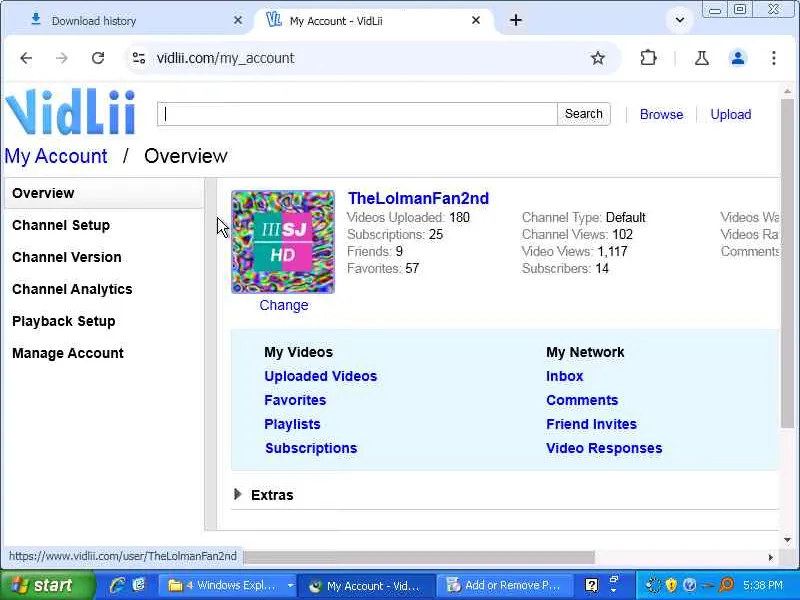Viewport: 800px width, 600px height.
Task: Click Change under the avatar
Action: pos(284,305)
